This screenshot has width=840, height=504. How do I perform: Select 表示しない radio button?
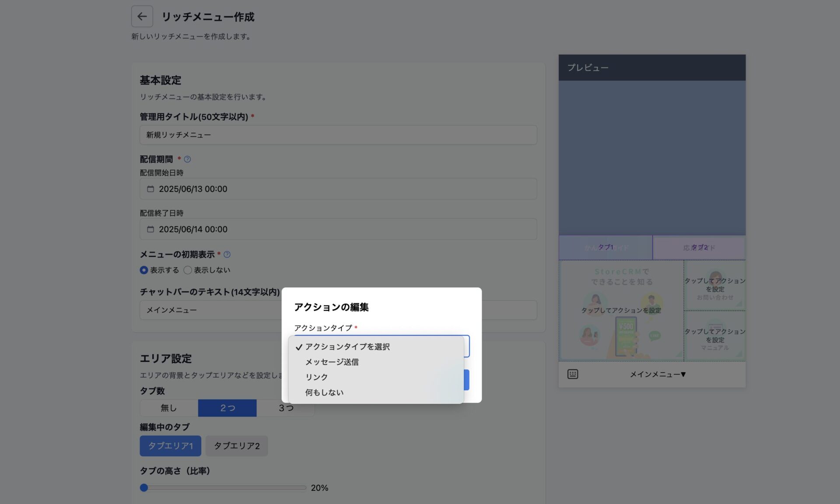click(x=188, y=270)
